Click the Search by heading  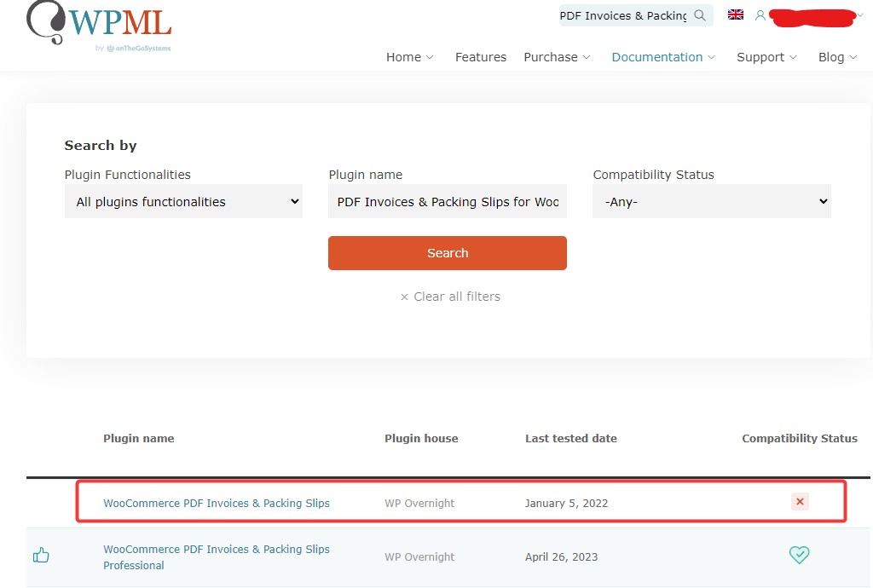pyautogui.click(x=101, y=145)
